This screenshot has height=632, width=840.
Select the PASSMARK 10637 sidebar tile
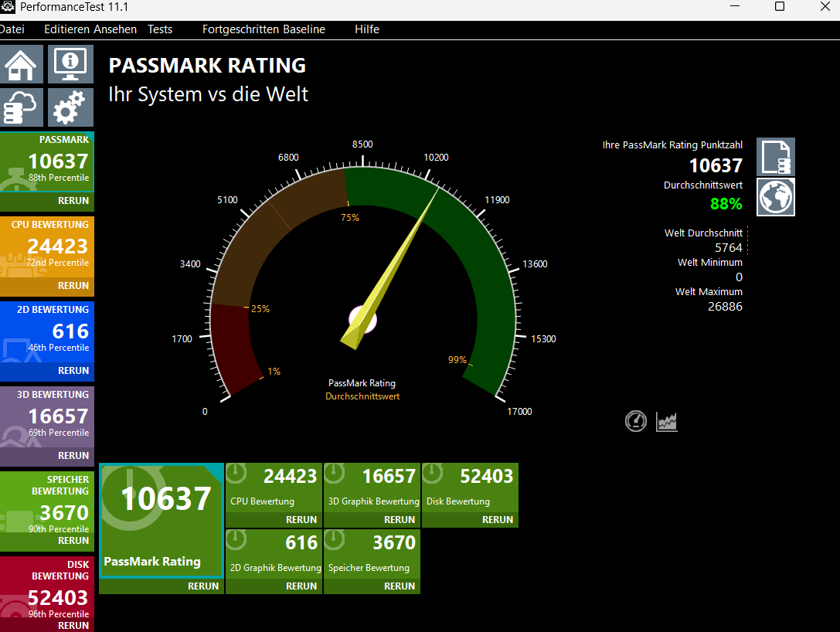47,161
